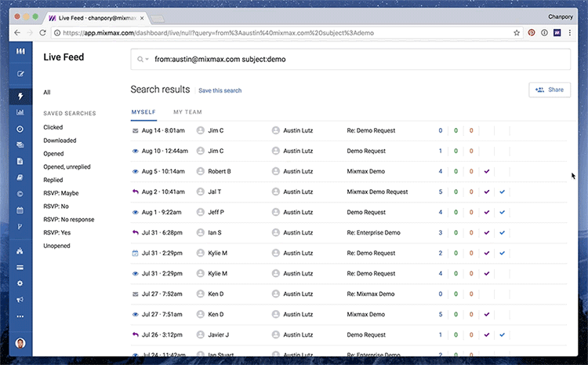Open the Opened, unreplied saved search

[x=67, y=166]
